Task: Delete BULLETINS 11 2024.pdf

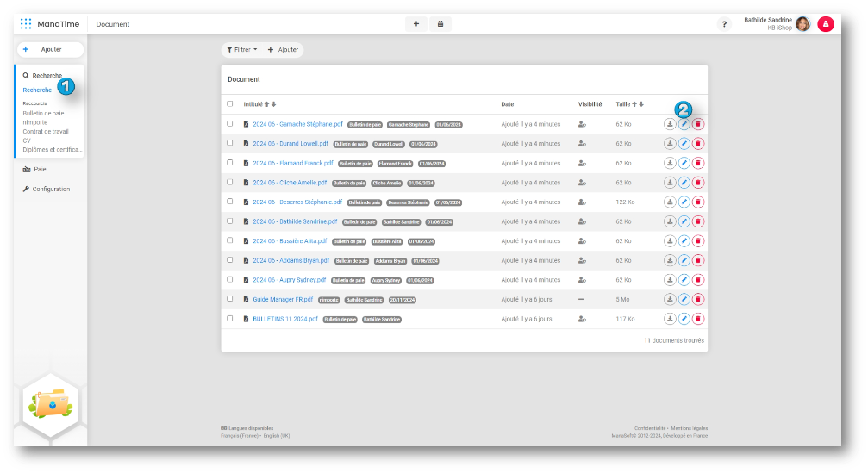Action: pyautogui.click(x=698, y=319)
